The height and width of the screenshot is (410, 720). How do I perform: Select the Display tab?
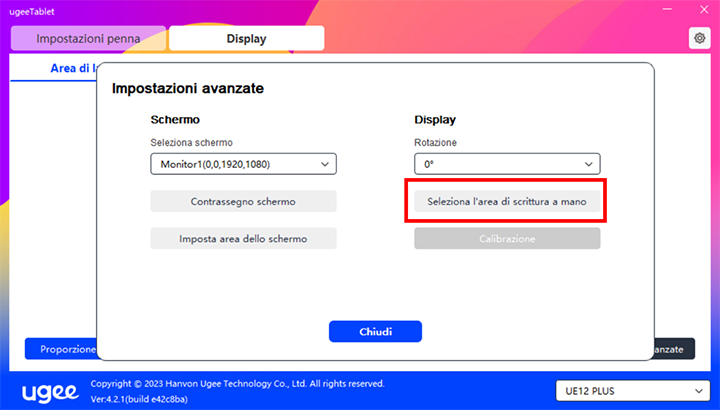tap(246, 39)
